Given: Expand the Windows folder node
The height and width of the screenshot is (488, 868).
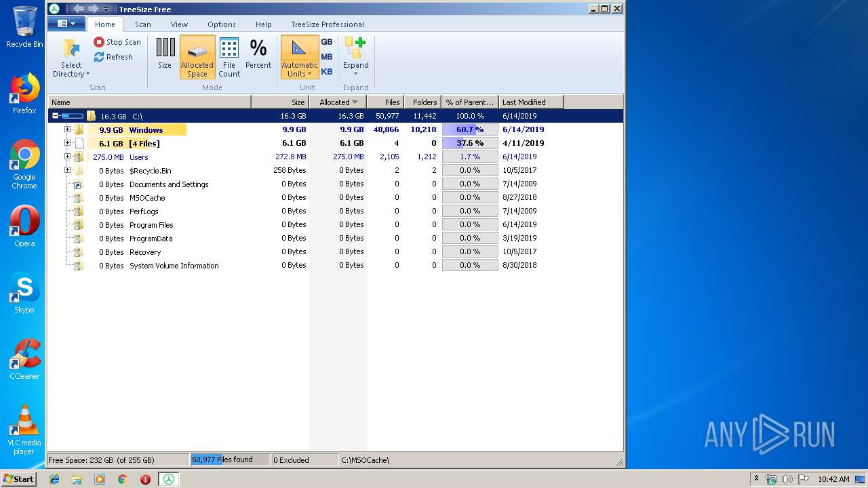Looking at the screenshot, I should point(67,129).
